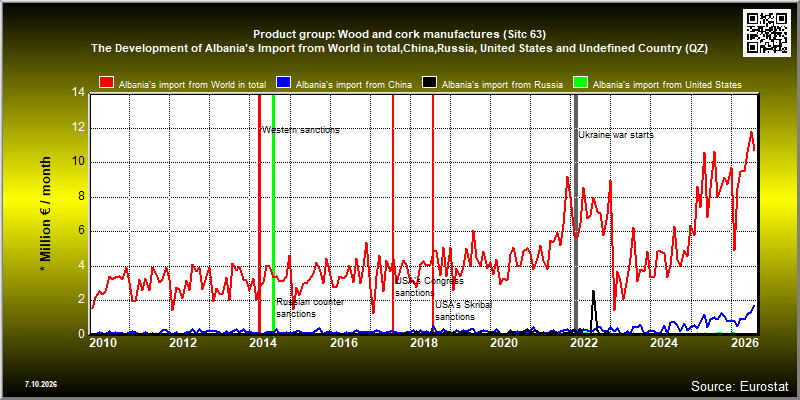
Task: Click the Russian counter sanctions annotation
Action: 310,308
